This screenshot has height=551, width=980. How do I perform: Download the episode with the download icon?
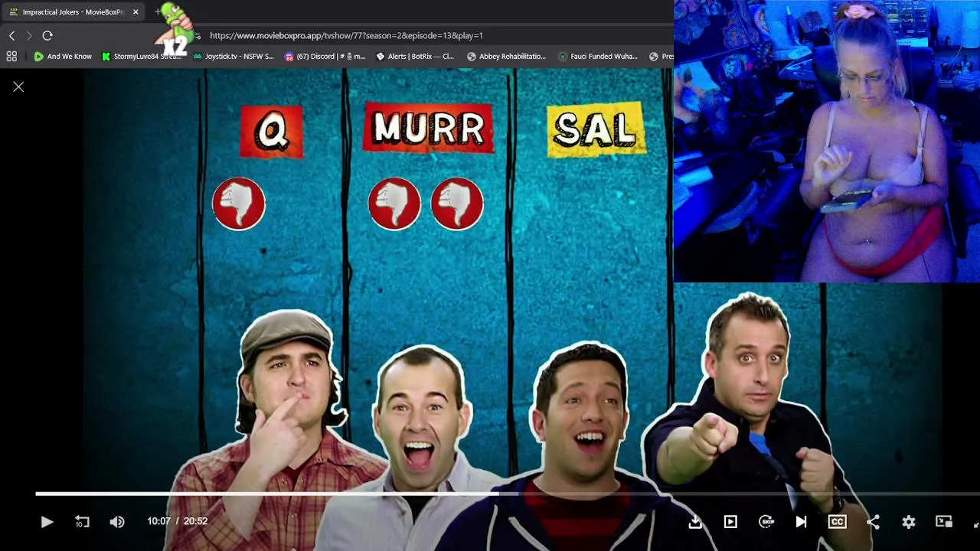(x=695, y=522)
